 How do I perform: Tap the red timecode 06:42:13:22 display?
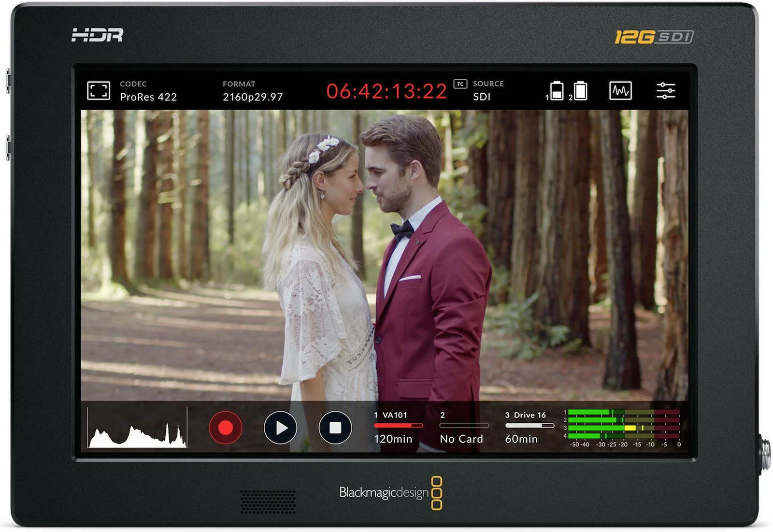[x=386, y=91]
